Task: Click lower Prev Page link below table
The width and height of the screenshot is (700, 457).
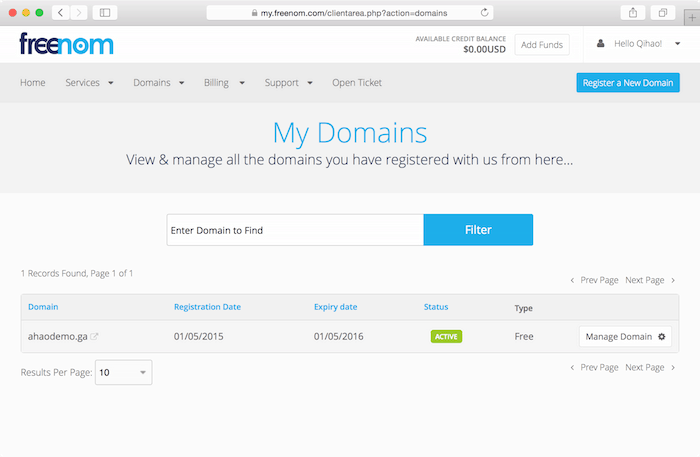Action: [x=594, y=367]
